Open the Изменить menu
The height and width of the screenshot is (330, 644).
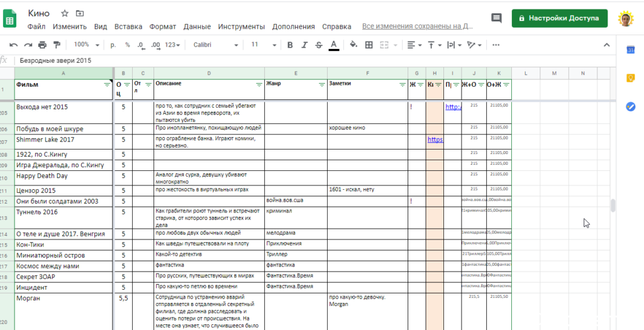69,26
